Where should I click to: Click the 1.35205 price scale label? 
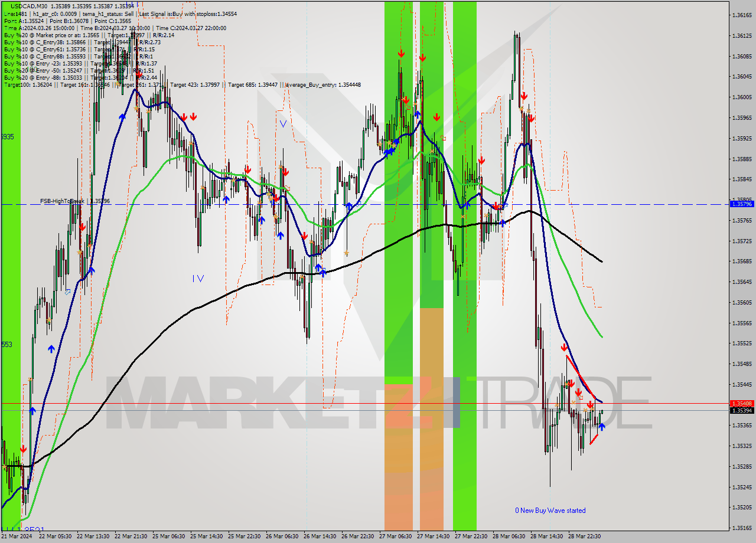741,508
